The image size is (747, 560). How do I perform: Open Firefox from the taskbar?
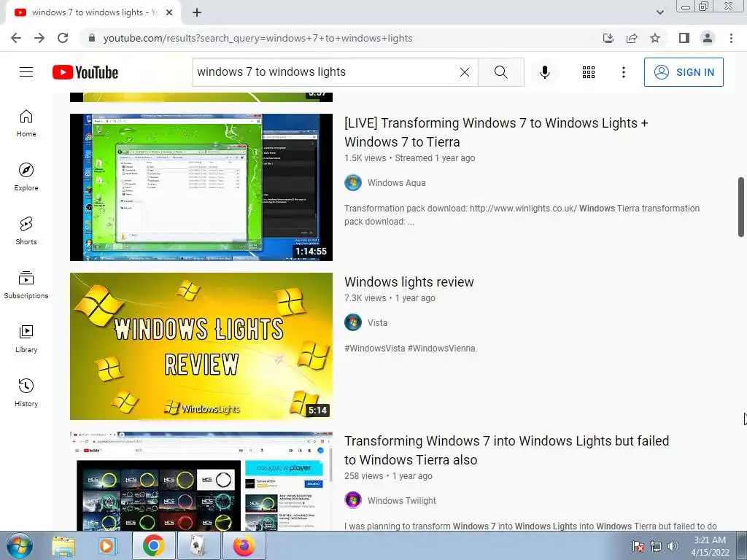tap(244, 545)
